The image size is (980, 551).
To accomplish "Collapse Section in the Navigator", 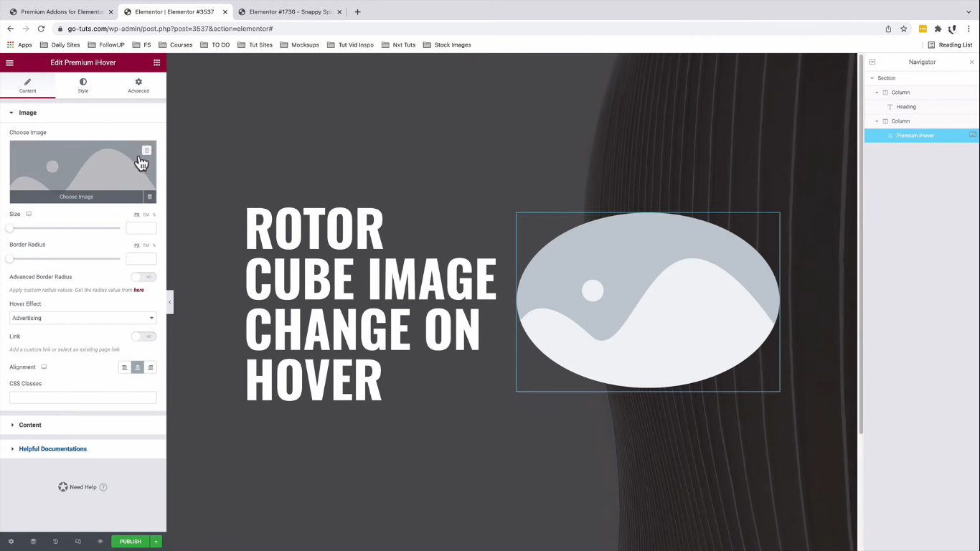I will click(872, 78).
